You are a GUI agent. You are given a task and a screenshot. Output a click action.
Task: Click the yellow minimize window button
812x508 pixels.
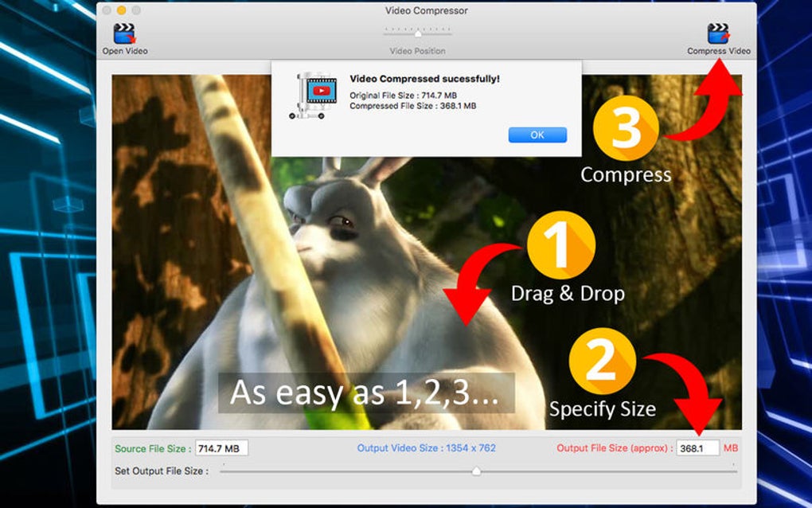[x=121, y=10]
